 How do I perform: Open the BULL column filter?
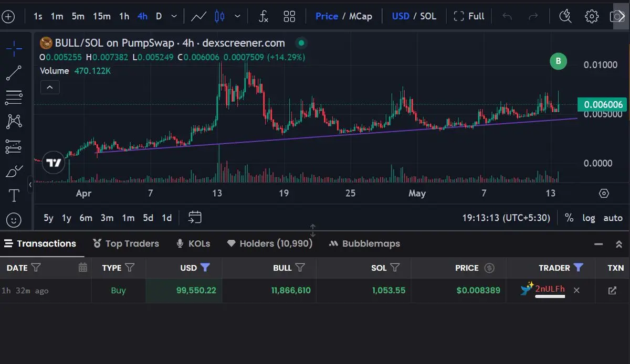pos(300,268)
